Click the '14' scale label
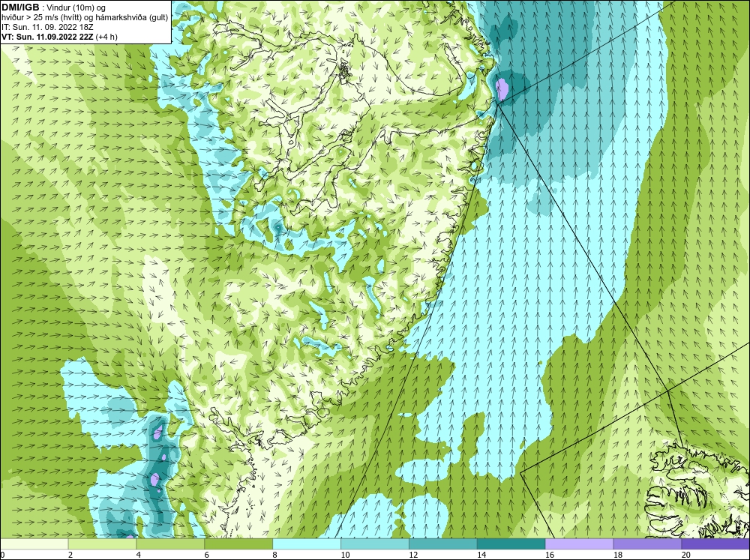Viewport: 750px width, 560px height. pyautogui.click(x=481, y=555)
